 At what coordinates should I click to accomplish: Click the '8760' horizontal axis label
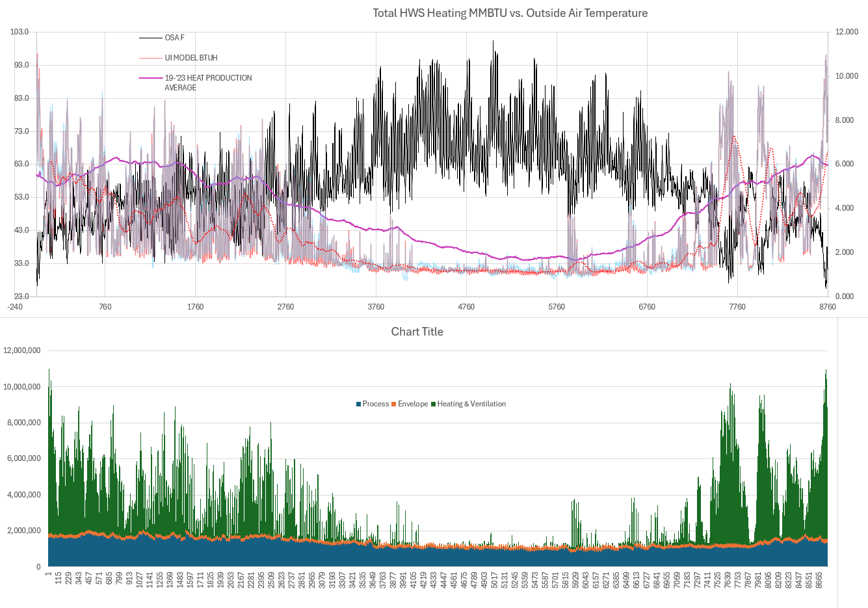(x=828, y=307)
